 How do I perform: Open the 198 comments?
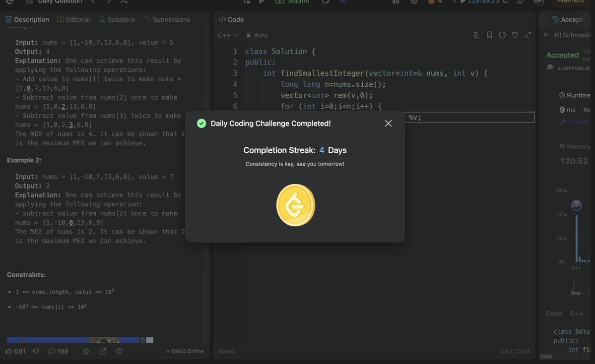tap(58, 351)
